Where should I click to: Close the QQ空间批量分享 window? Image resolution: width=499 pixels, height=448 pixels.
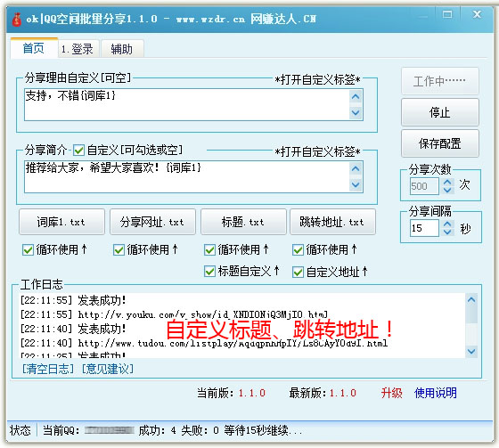[x=477, y=14]
